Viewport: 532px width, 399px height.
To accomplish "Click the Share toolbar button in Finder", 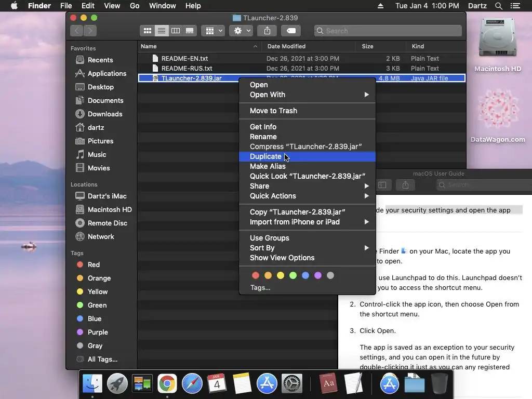I will click(x=268, y=31).
